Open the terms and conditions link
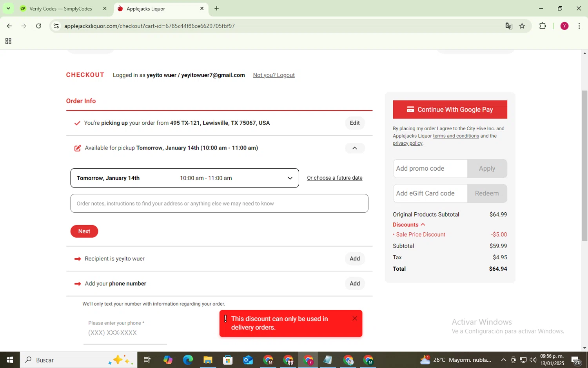This screenshot has height=368, width=588. (456, 136)
